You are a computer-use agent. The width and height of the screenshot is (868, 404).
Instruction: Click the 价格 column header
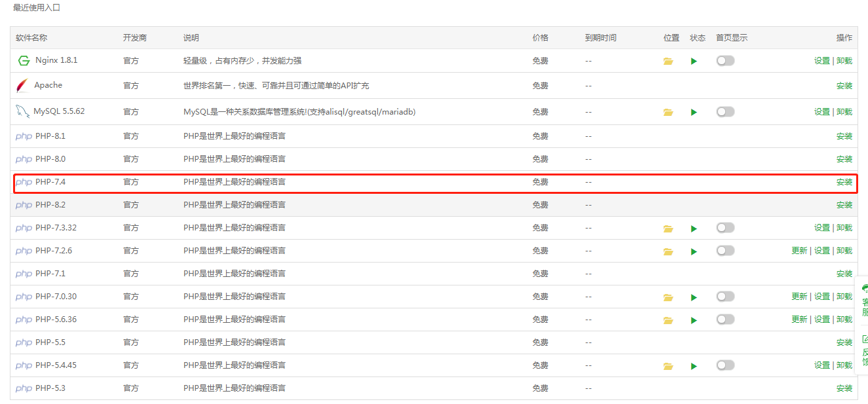(540, 38)
